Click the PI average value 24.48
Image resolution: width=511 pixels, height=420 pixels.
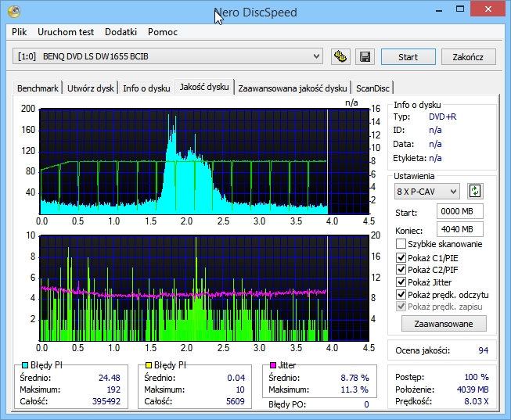pos(110,378)
